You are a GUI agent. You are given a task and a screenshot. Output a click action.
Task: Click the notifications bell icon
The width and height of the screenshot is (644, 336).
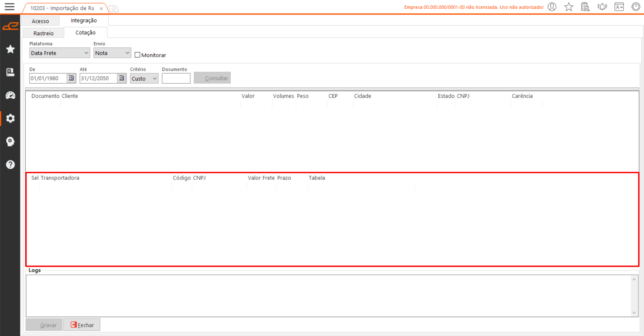click(x=602, y=7)
